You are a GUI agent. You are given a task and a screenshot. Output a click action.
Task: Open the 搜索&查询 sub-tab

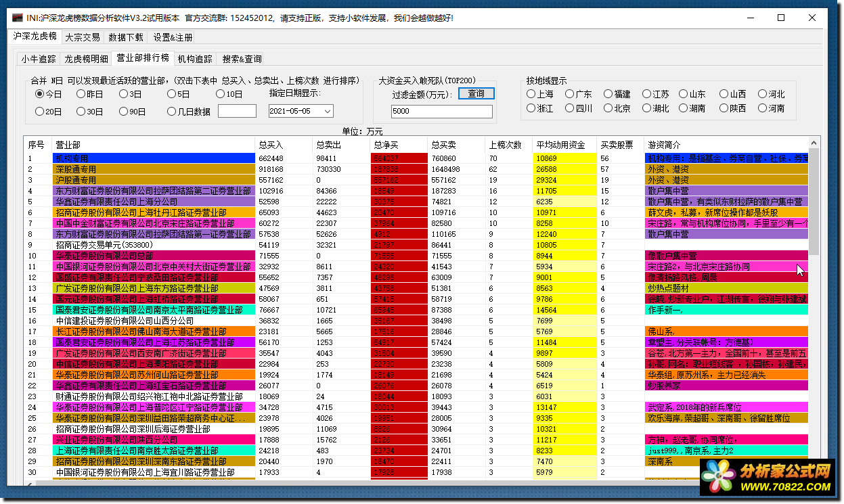pos(242,59)
